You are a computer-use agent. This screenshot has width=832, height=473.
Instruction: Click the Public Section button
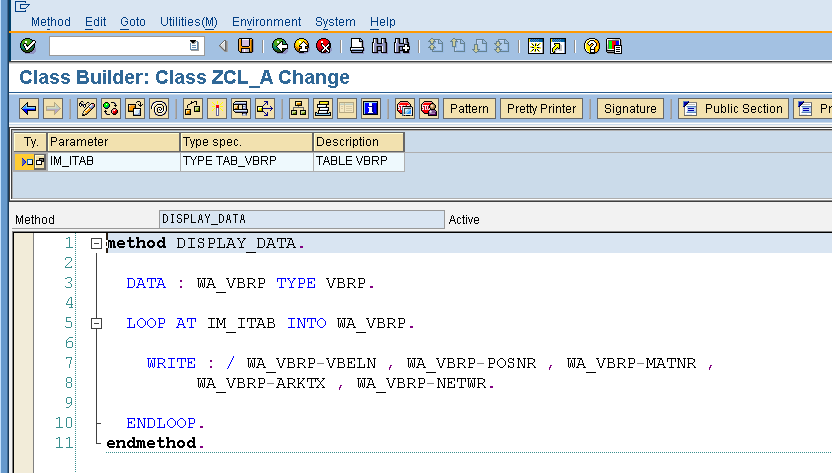(x=734, y=109)
